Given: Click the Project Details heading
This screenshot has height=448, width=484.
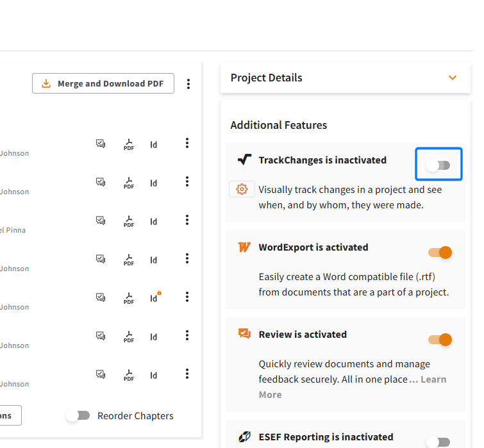Looking at the screenshot, I should click(267, 78).
